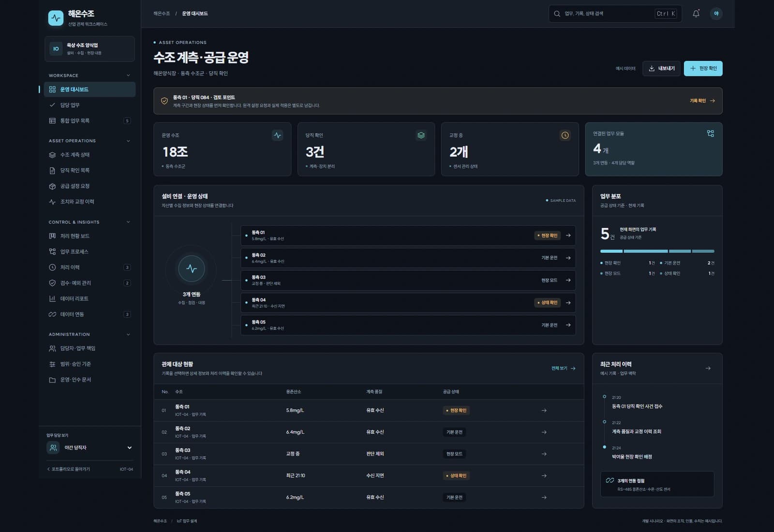
Task: Open arrow for 동측 05 connection row
Action: click(568, 325)
